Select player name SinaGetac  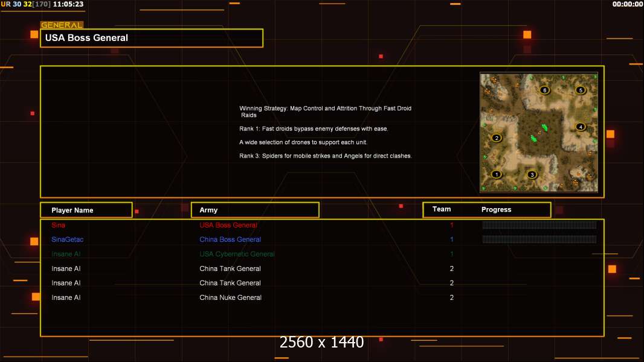point(67,240)
